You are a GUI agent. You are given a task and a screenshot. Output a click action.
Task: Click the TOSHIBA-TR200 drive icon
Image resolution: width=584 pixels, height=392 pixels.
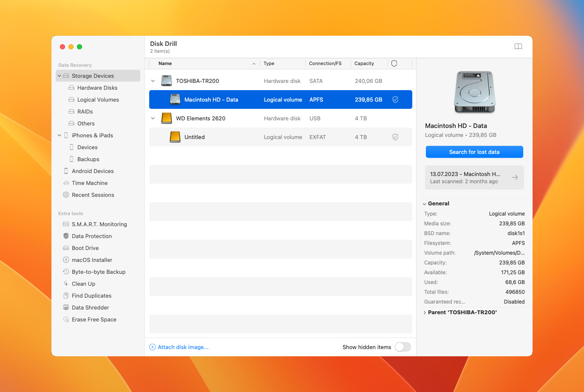point(167,81)
